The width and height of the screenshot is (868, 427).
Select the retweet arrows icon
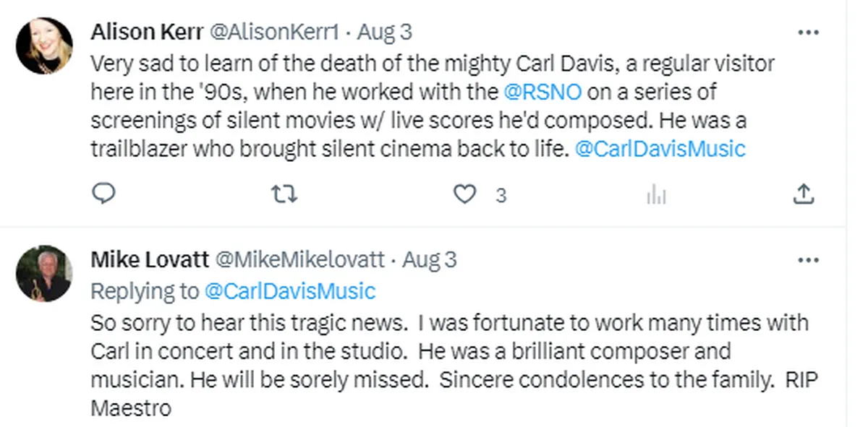(285, 193)
